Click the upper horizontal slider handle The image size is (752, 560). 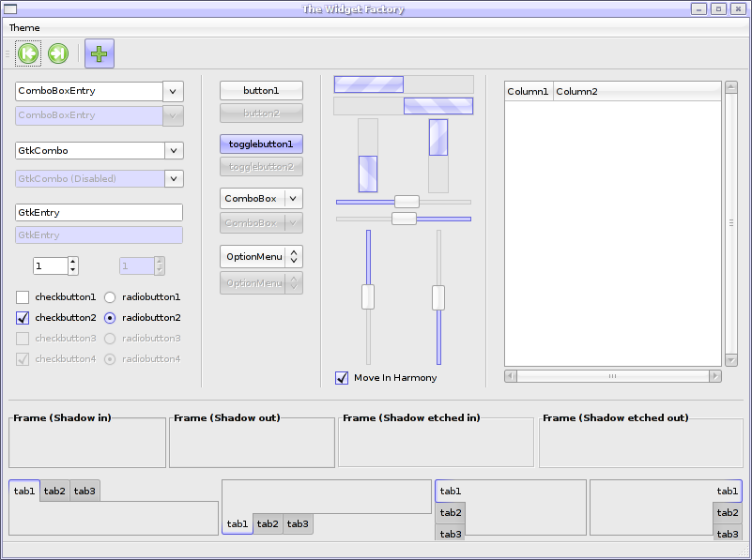pos(407,202)
